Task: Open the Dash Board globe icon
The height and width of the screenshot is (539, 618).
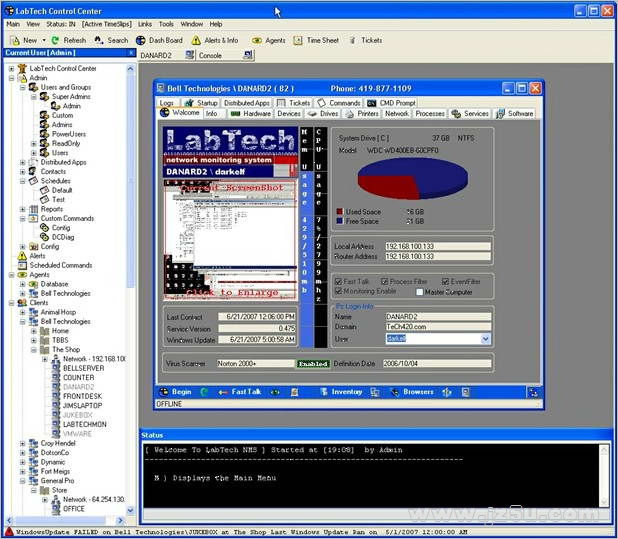Action: (x=141, y=40)
